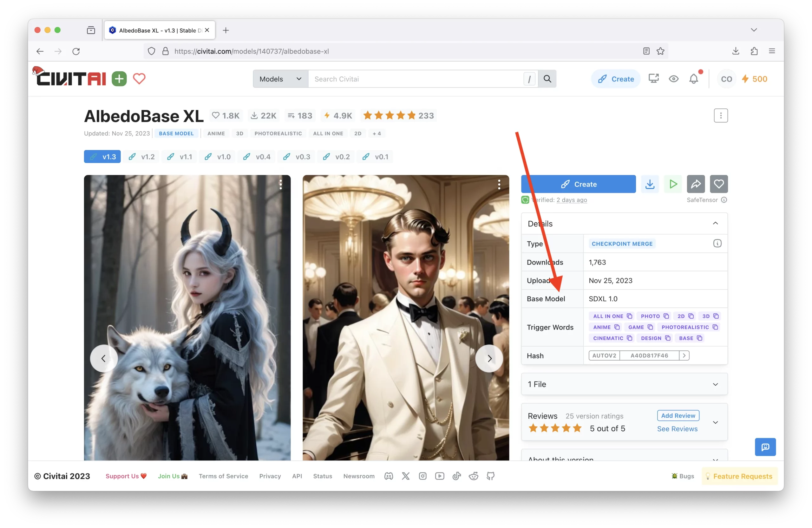
Task: Select version v1.1 tab
Action: click(x=180, y=157)
